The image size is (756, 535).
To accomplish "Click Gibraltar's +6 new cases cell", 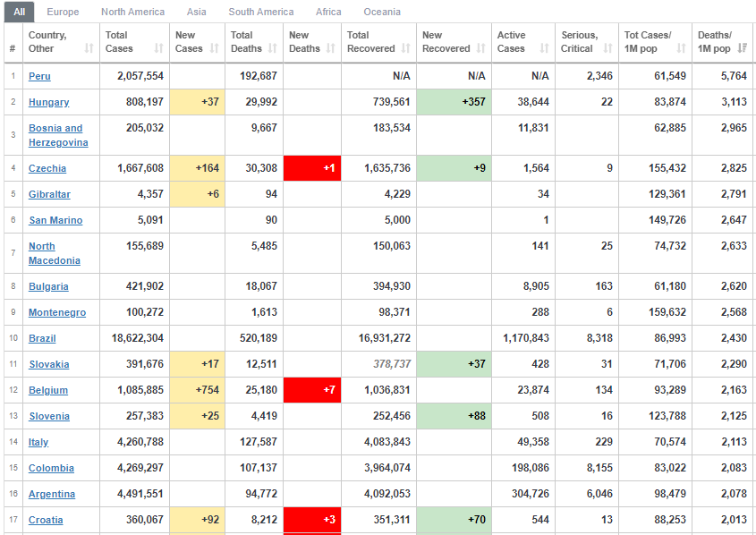I will click(x=197, y=194).
